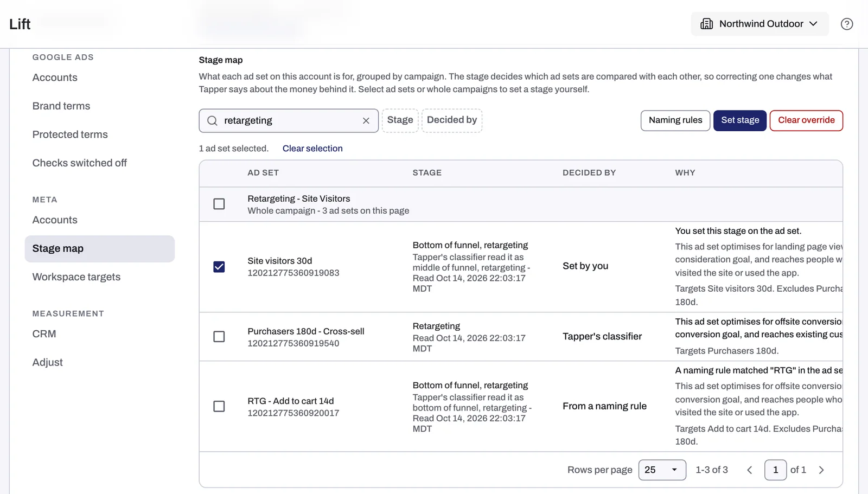Click the STAGE column header
Screen dimensions: 868x494
pos(427,173)
